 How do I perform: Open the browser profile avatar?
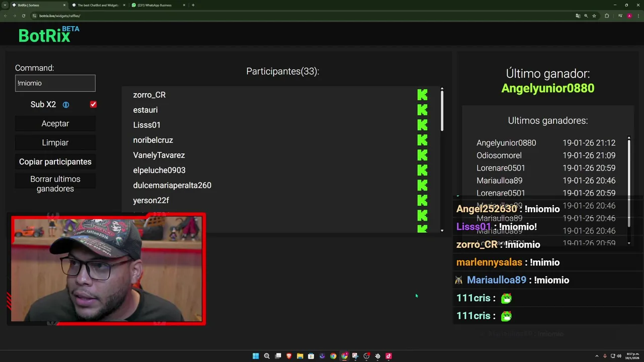coord(629,16)
